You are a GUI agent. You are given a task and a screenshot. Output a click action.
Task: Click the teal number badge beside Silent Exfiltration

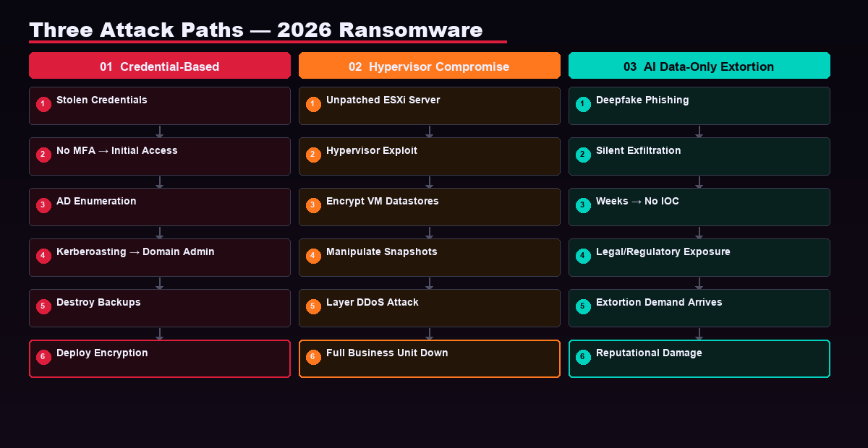tap(583, 155)
